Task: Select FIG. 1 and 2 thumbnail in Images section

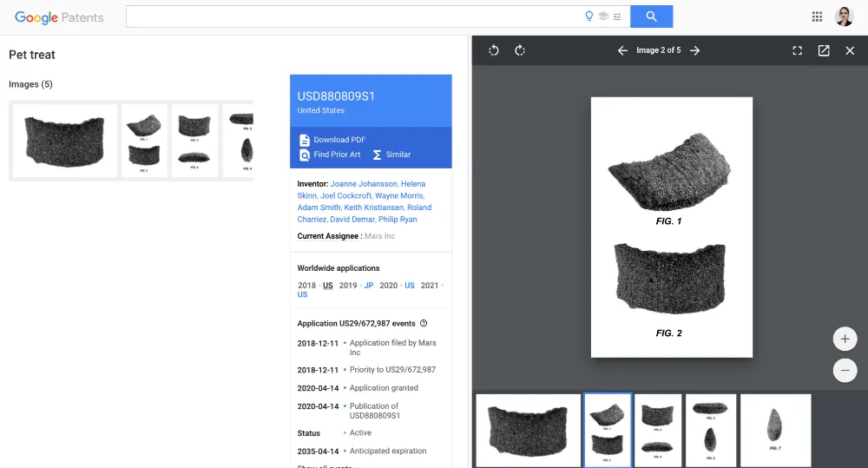Action: pyautogui.click(x=144, y=141)
